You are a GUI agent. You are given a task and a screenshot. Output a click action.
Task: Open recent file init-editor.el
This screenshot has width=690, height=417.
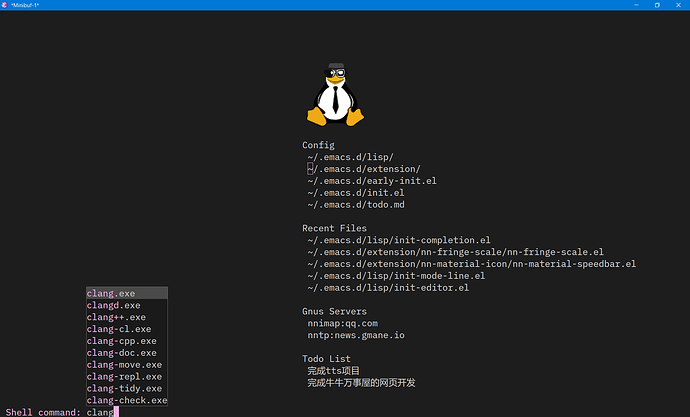(388, 288)
